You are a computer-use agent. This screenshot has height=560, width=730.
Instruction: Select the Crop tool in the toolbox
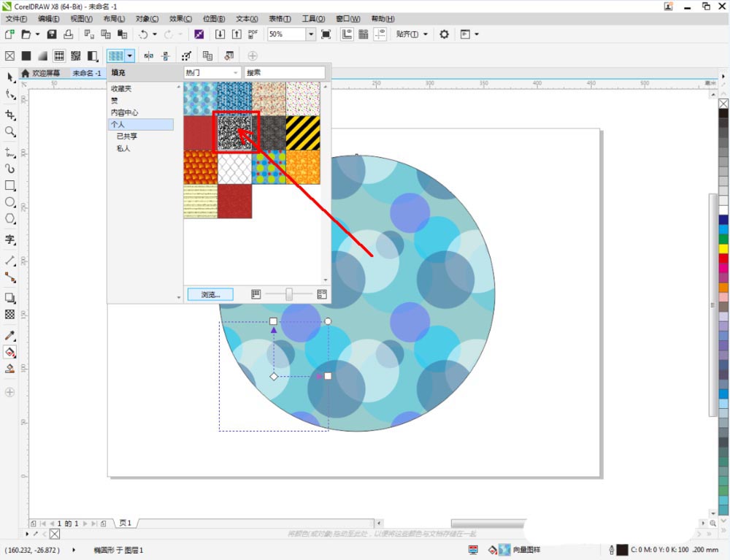click(9, 115)
